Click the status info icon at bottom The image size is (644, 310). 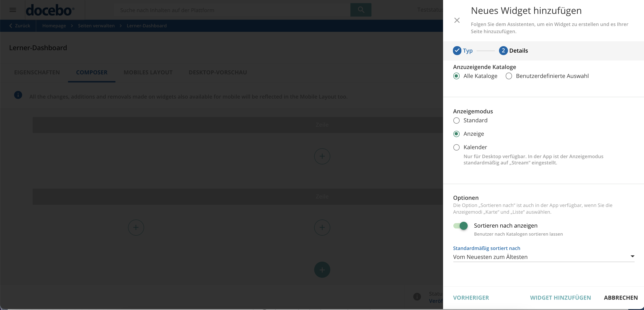coord(417,297)
